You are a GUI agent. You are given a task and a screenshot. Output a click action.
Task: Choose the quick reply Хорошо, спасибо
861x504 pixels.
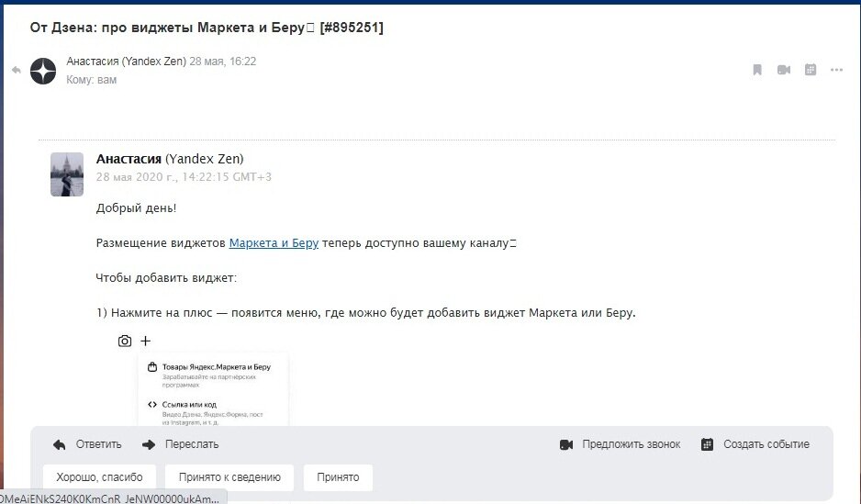(99, 477)
